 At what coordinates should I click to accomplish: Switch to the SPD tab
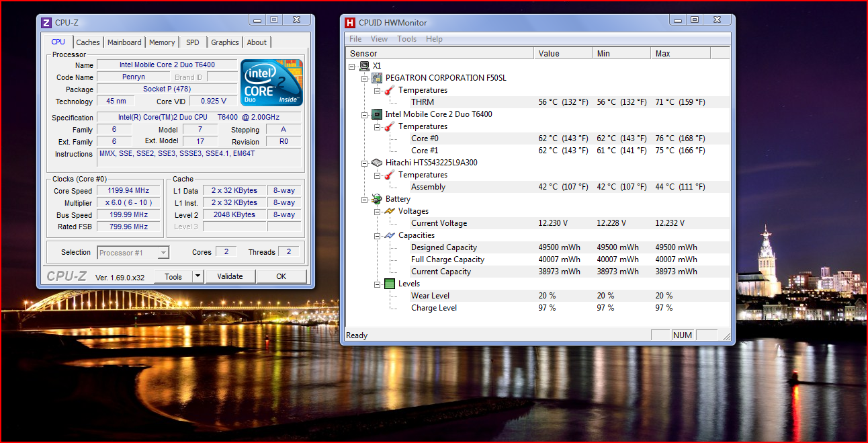click(x=193, y=42)
